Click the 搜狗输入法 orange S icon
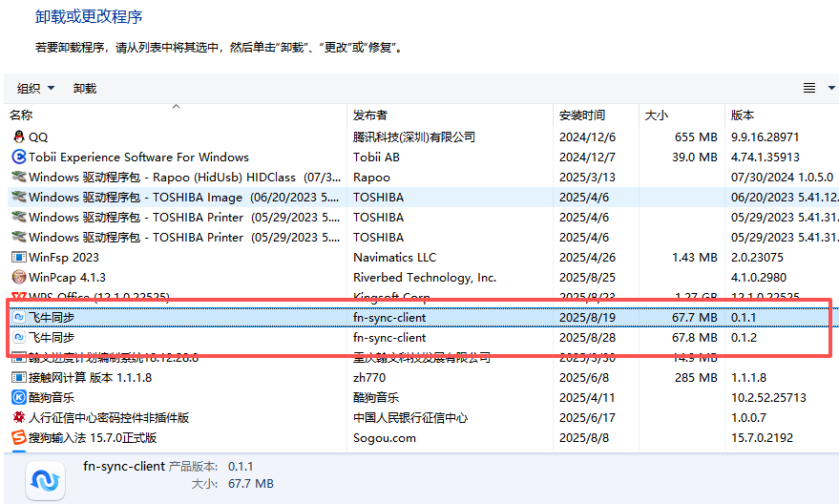The height and width of the screenshot is (504, 839). [x=19, y=437]
